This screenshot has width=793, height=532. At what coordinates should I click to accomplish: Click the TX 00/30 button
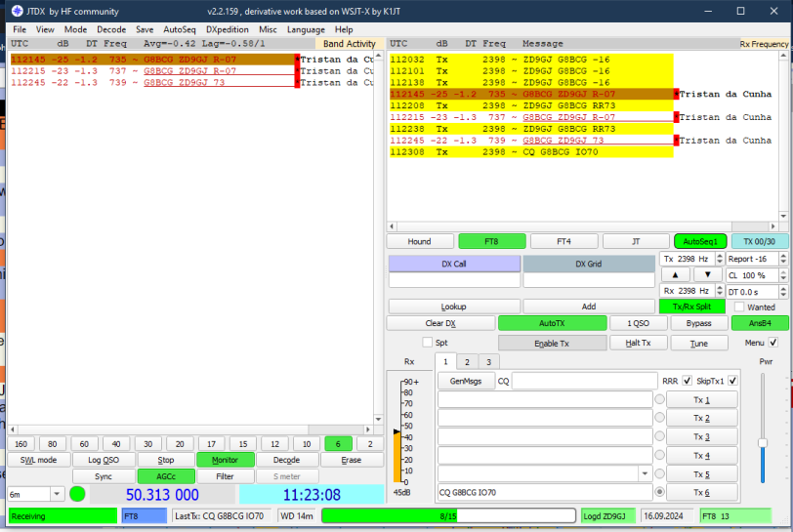click(759, 242)
